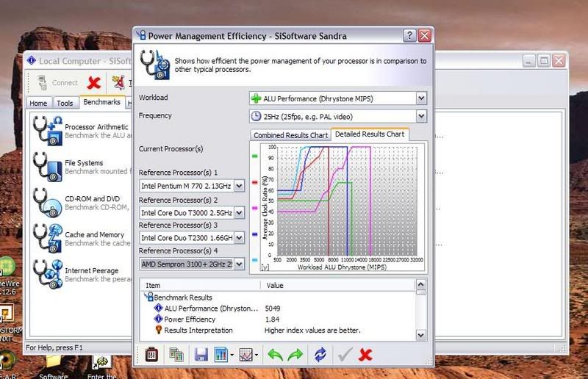
Task: Open the options icon in bottom toolbar
Action: tap(151, 354)
